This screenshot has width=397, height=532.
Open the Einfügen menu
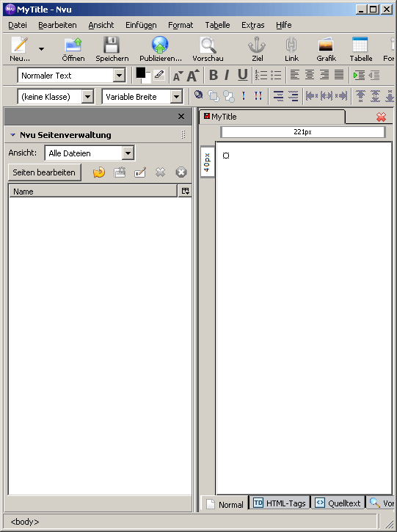141,25
